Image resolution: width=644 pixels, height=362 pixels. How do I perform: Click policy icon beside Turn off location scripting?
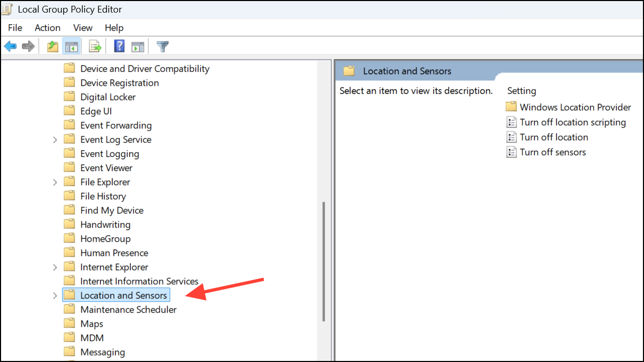[x=511, y=122]
